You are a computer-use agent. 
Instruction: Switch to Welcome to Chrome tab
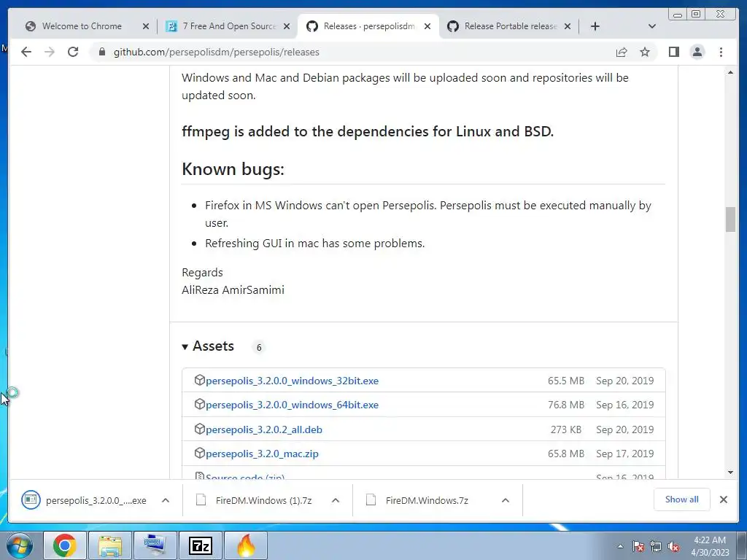[82, 26]
